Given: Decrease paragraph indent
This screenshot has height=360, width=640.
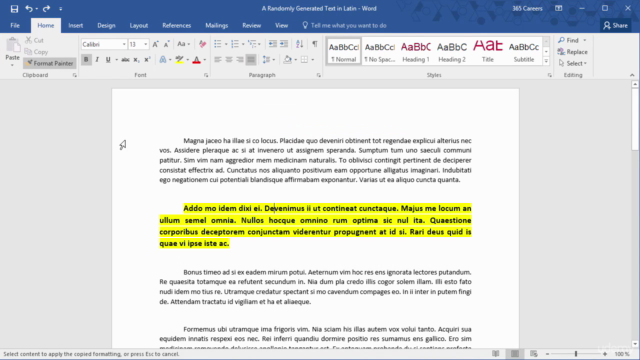Looking at the screenshot, I should [273, 44].
